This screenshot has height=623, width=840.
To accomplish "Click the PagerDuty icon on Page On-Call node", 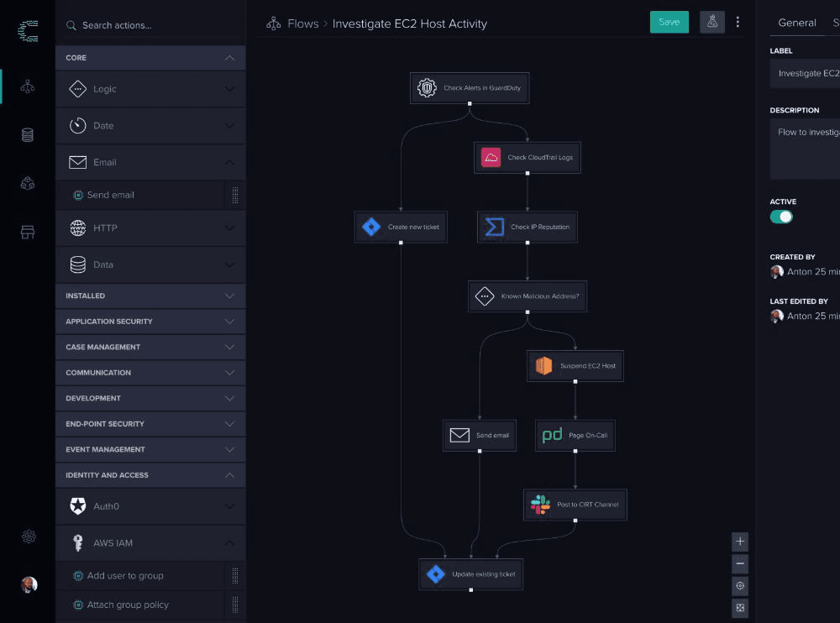I will [x=553, y=435].
